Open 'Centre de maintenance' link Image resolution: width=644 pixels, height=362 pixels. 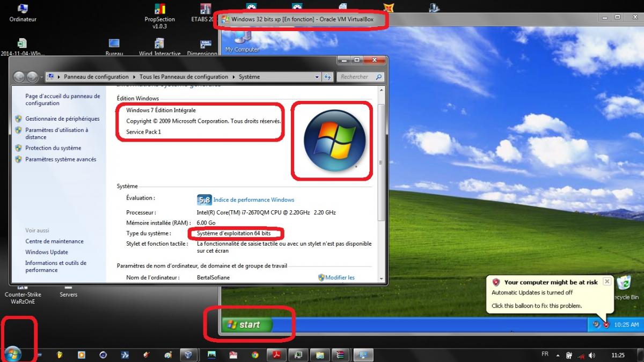point(54,241)
